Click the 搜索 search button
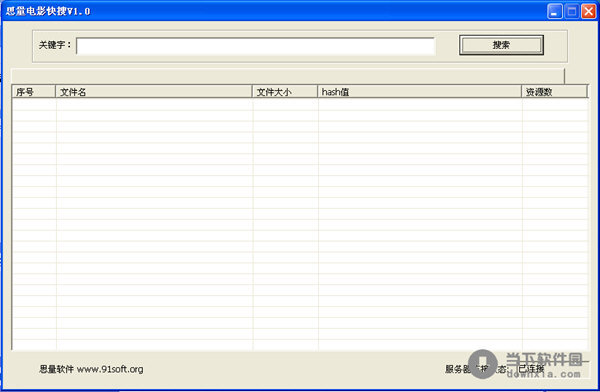Screen dimensions: 600x392 click(501, 45)
